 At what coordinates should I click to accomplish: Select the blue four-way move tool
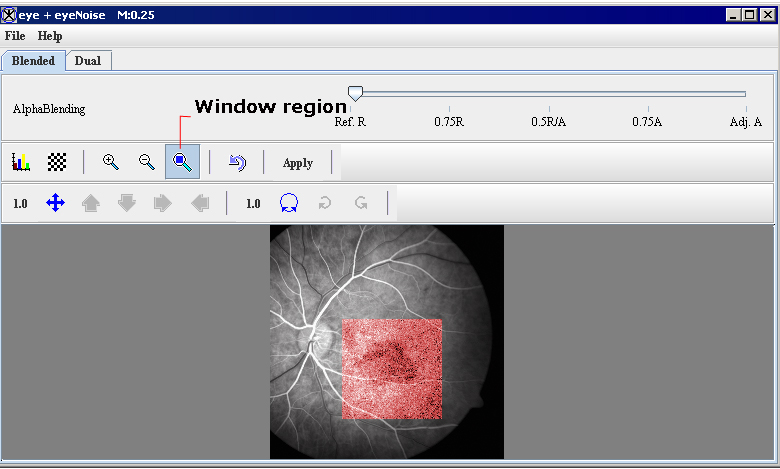56,203
